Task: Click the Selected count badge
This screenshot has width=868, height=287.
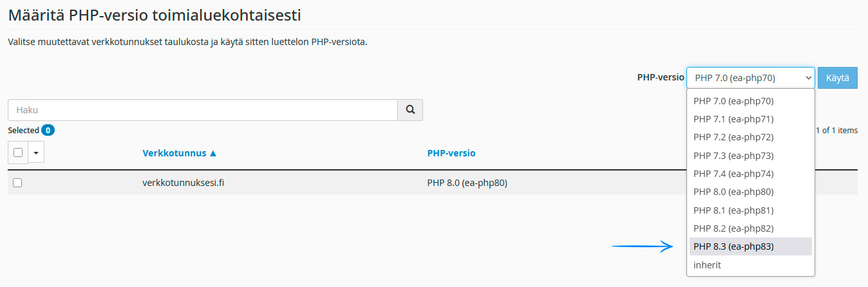Action: tap(48, 130)
